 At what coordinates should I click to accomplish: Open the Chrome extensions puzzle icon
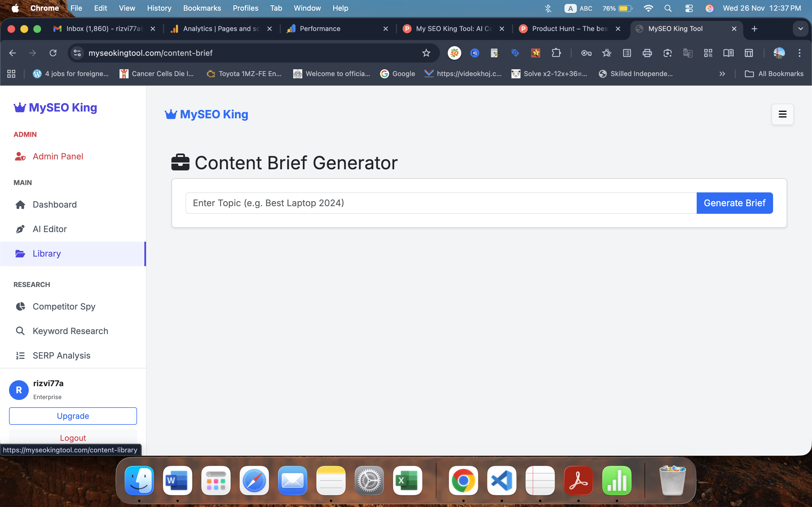click(x=556, y=53)
